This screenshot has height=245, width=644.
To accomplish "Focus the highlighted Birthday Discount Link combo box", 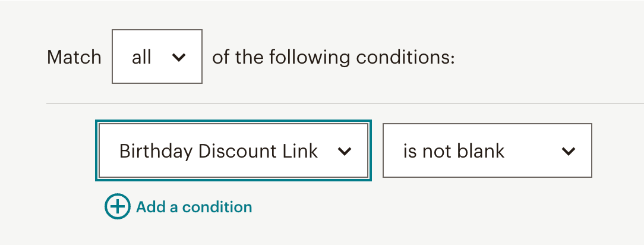I will 233,151.
